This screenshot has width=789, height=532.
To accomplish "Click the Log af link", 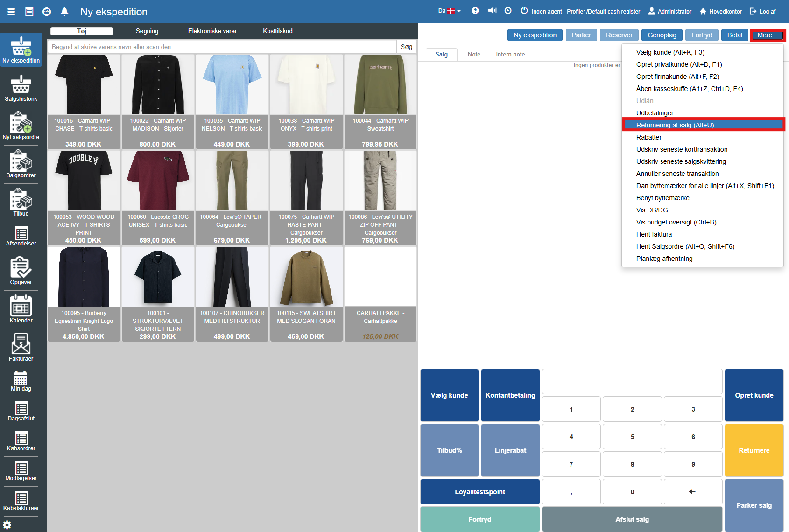I will [x=762, y=11].
